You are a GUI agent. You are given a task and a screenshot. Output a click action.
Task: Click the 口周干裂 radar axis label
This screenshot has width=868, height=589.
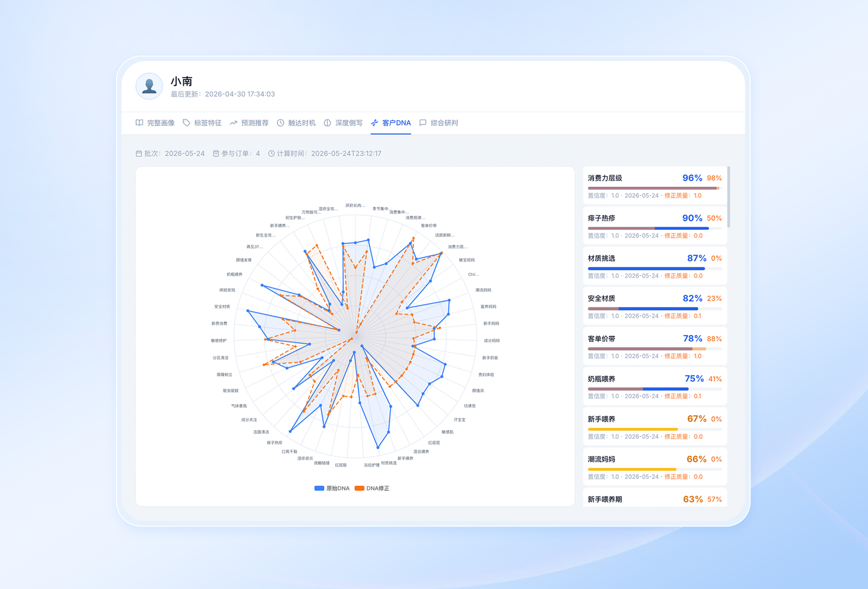tap(289, 452)
